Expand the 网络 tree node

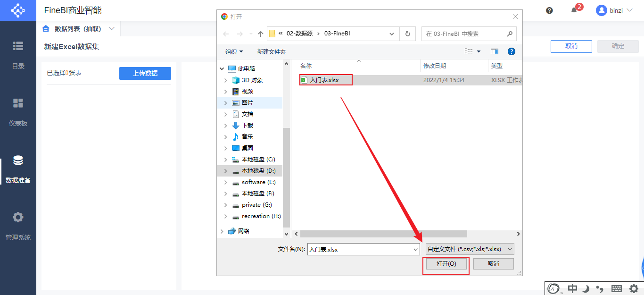click(x=222, y=231)
